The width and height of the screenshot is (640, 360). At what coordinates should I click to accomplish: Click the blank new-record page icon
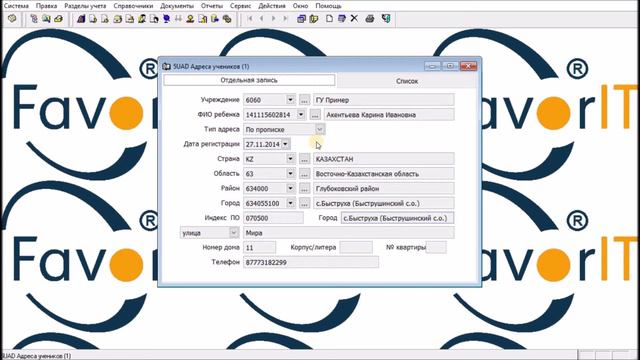click(x=329, y=19)
